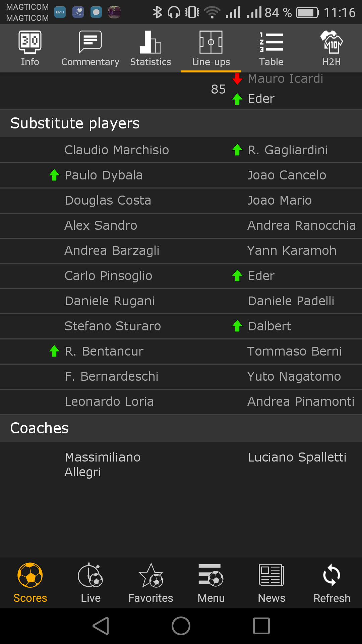362x644 pixels.
Task: Open Live matches
Action: (x=90, y=583)
